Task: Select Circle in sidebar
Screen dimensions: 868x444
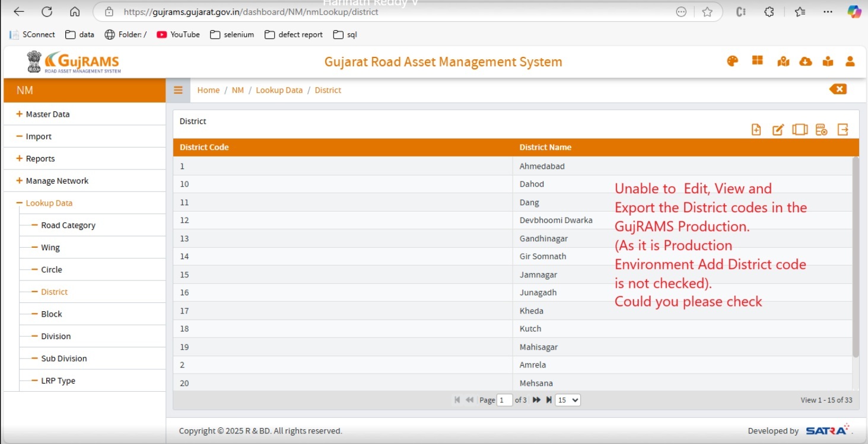Action: tap(52, 270)
